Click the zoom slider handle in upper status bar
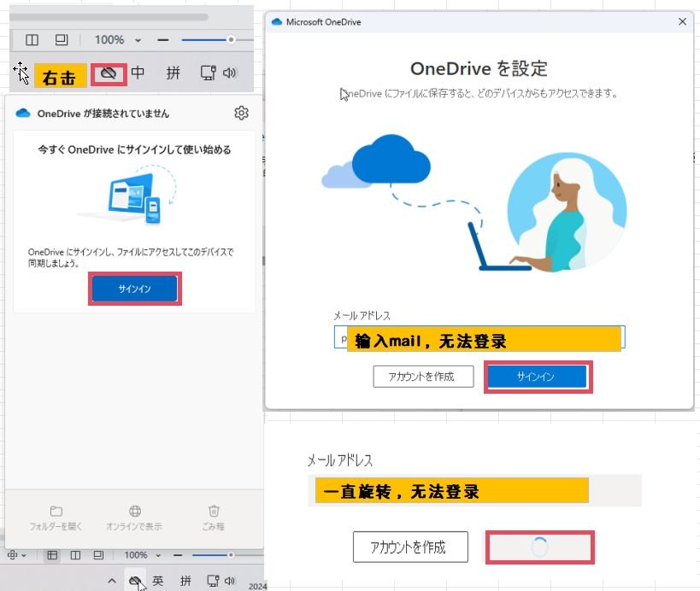The width and height of the screenshot is (700, 591). point(231,39)
